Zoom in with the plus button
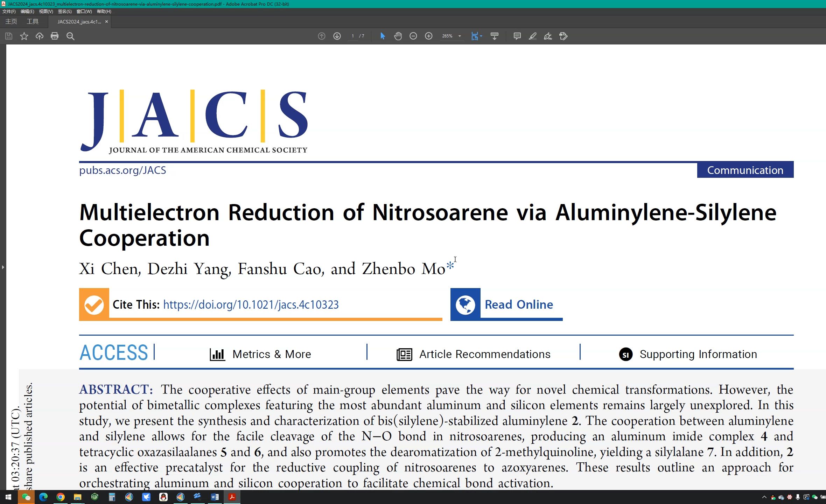Viewport: 826px width, 504px height. (429, 36)
